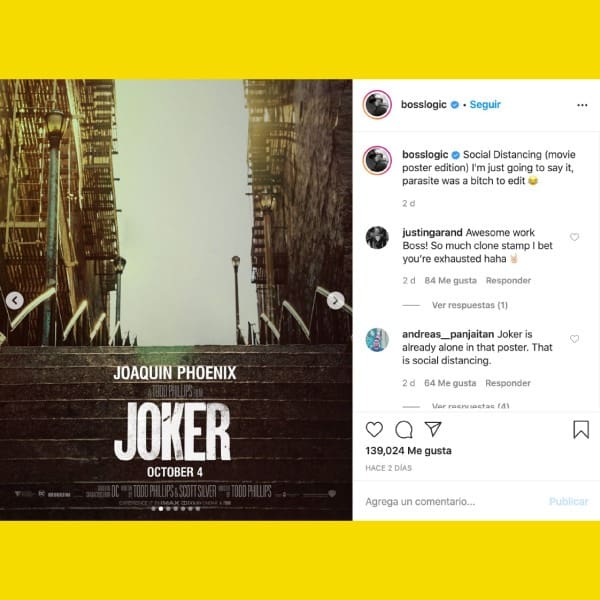600x600 pixels.
Task: Click Publicar to post comment
Action: click(x=568, y=501)
